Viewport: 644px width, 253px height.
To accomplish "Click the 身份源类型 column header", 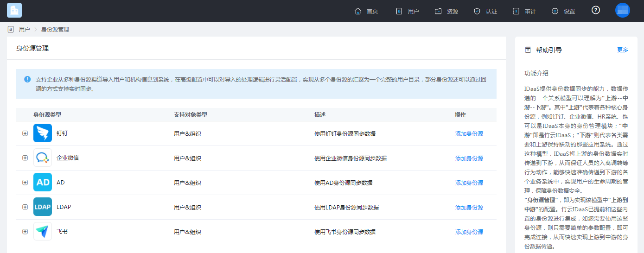I will [x=47, y=115].
